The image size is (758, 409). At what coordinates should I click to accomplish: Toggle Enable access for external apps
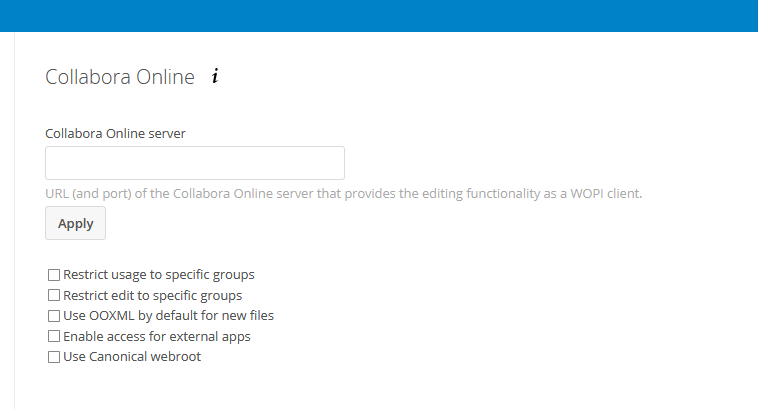coord(54,336)
